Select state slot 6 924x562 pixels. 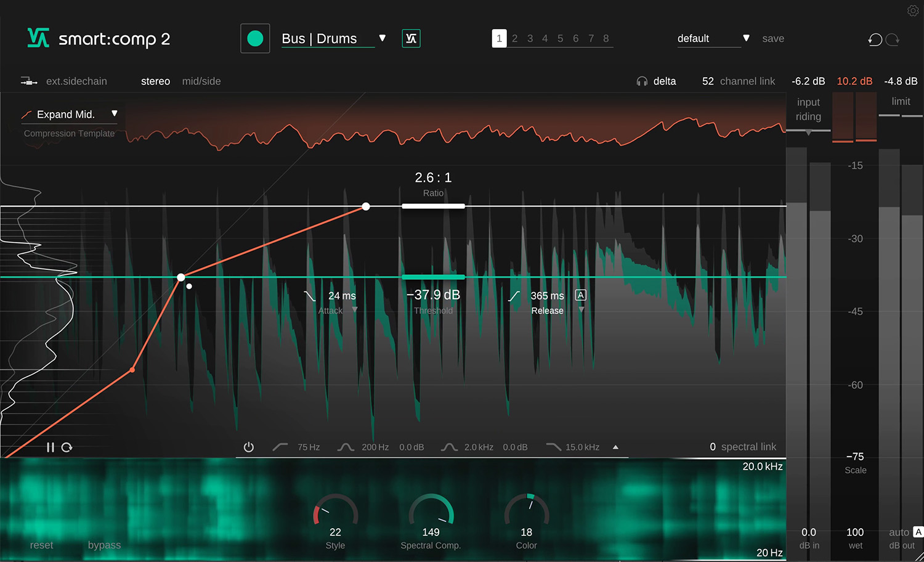tap(576, 38)
